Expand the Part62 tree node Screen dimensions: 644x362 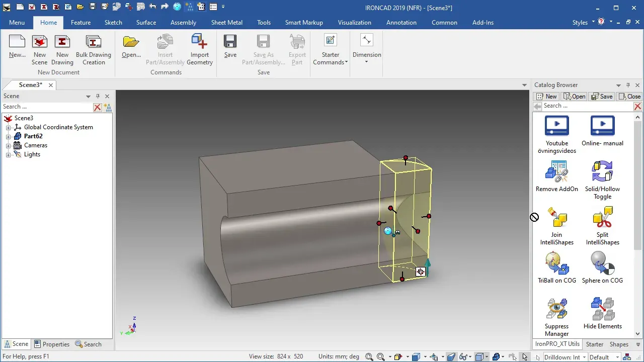click(x=8, y=137)
